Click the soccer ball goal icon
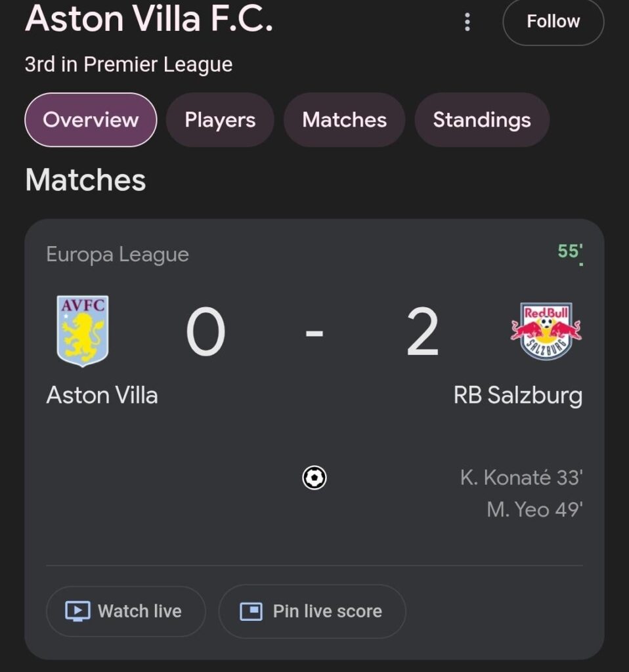Image resolution: width=629 pixels, height=672 pixels. click(314, 478)
